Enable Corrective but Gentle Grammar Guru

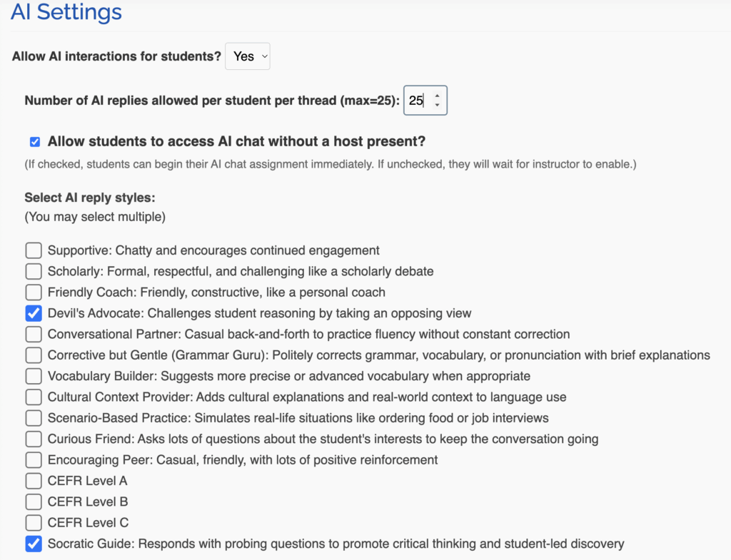pos(34,355)
